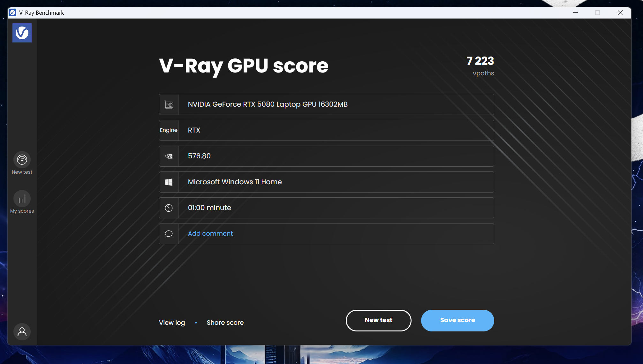Viewport: 643px width, 364px height.
Task: Click the Windows logo icon
Action: [x=169, y=182]
